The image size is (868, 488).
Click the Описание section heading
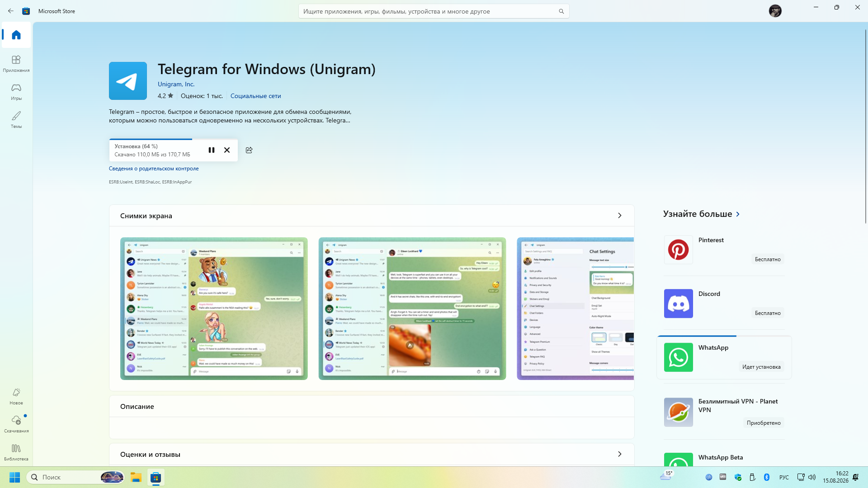click(x=137, y=407)
